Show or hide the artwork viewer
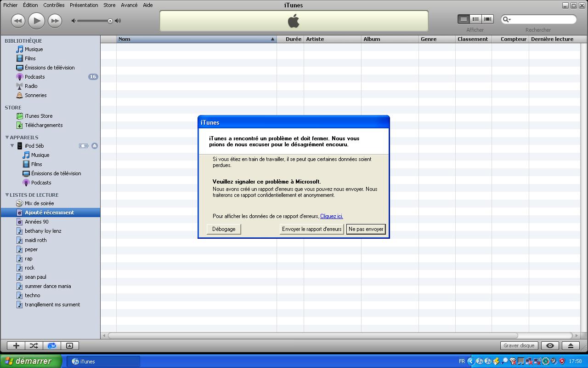 coord(69,345)
